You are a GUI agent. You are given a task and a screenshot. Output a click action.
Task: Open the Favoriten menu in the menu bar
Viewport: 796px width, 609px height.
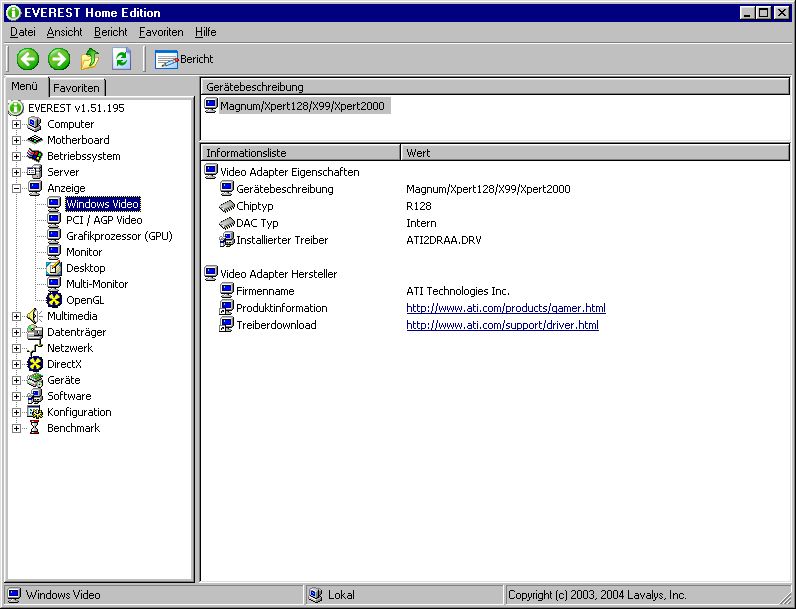[161, 32]
